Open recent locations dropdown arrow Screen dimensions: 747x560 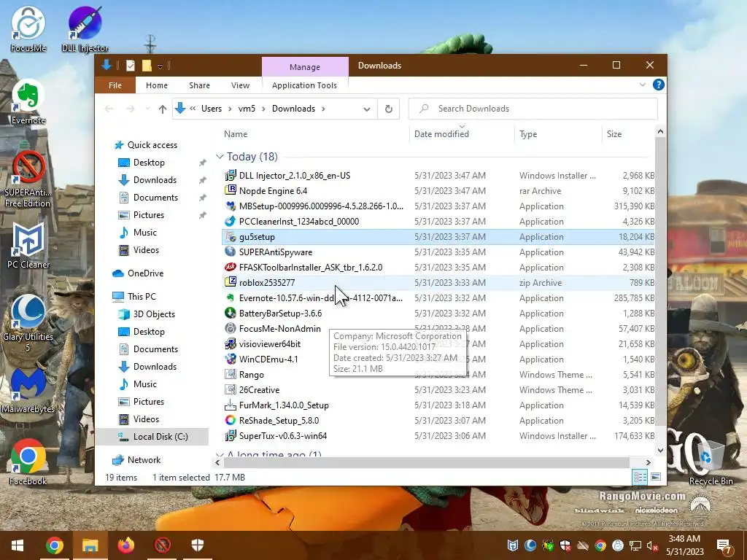tap(147, 109)
